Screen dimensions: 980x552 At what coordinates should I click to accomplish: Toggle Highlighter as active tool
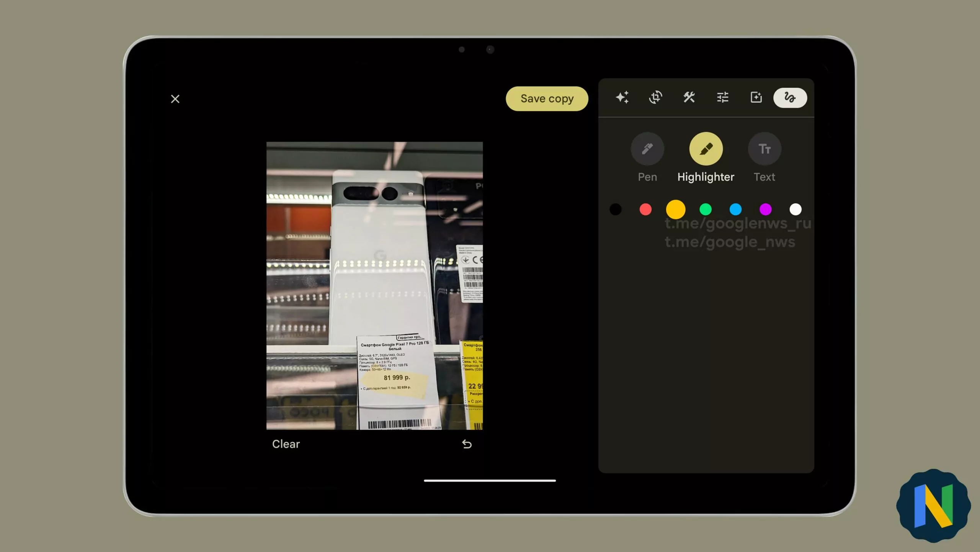706,149
